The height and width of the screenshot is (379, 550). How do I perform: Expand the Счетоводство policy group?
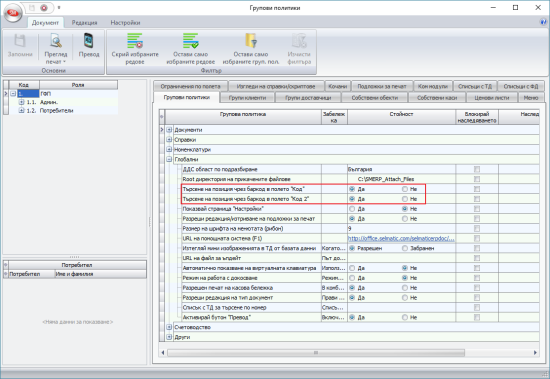coord(169,327)
